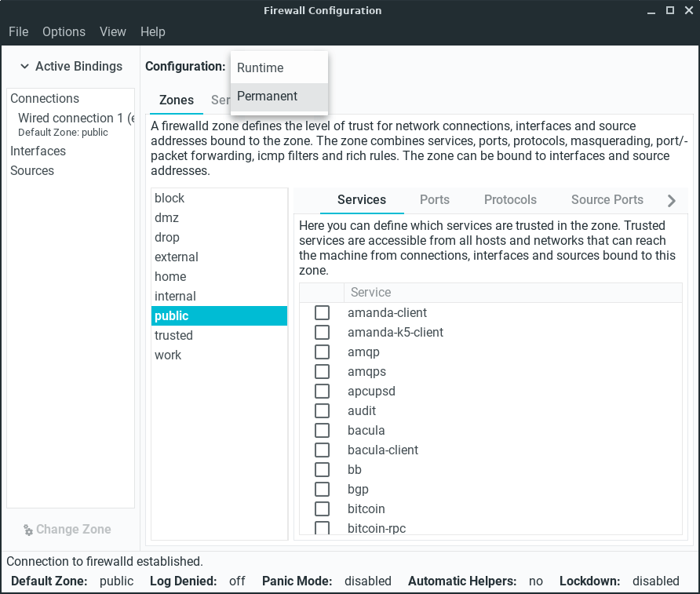Collapse the Active Bindings chevron
Viewport: 700px width, 594px height.
pyautogui.click(x=24, y=67)
